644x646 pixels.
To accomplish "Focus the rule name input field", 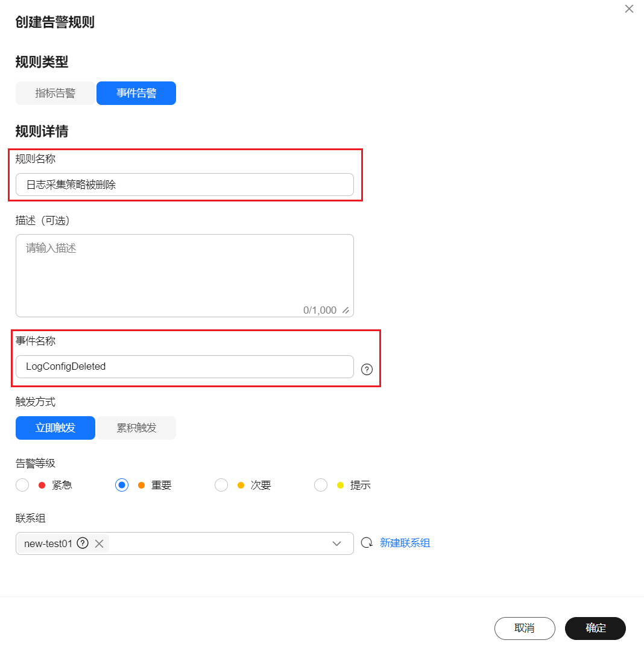I will point(185,185).
